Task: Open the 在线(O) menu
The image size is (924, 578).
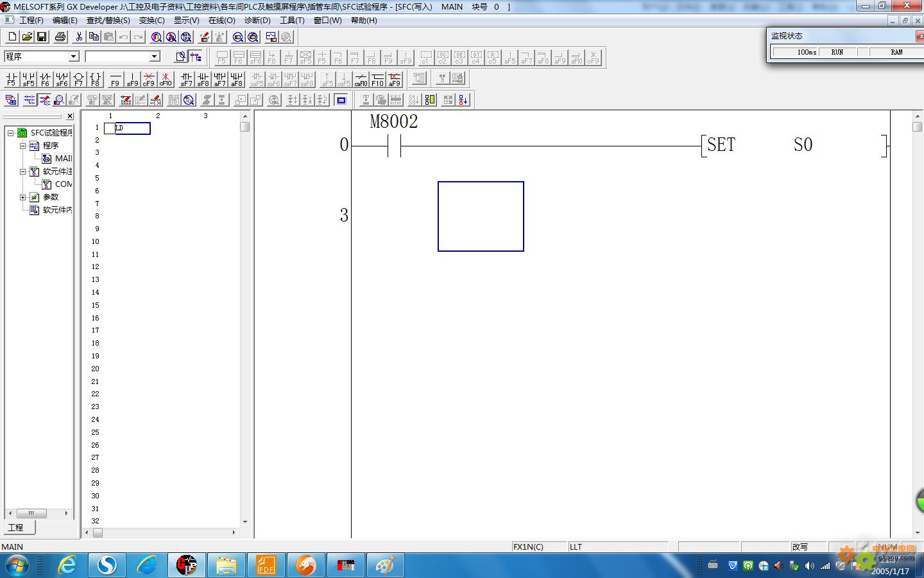Action: (221, 21)
